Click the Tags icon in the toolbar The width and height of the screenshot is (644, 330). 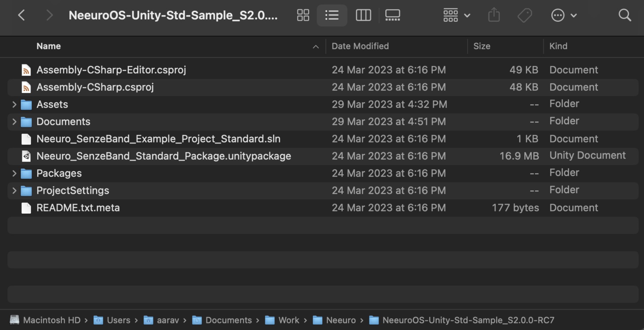(524, 15)
